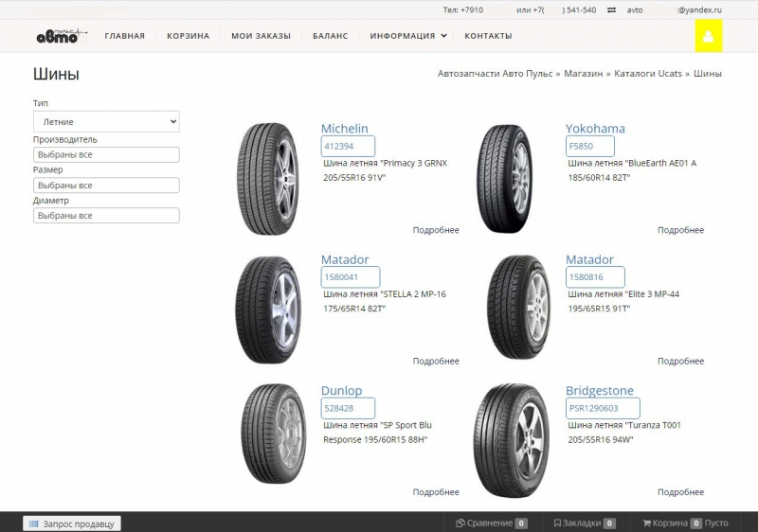758x532 pixels.
Task: Open Matador brand link for Elite 3
Action: click(x=589, y=259)
